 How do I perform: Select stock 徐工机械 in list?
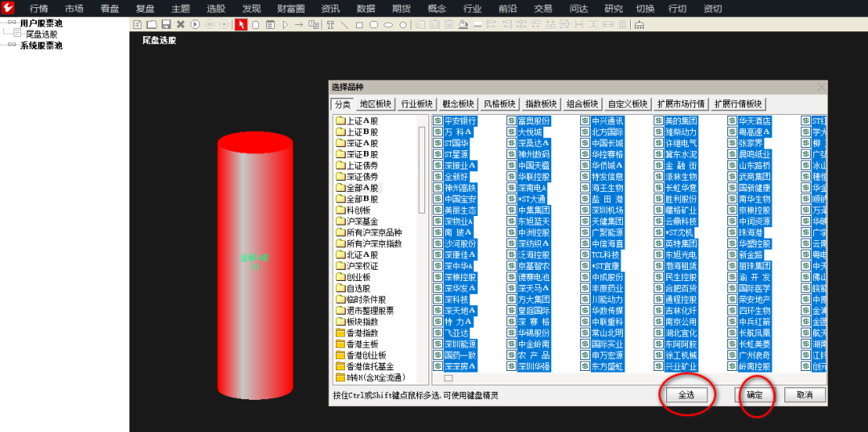point(681,355)
